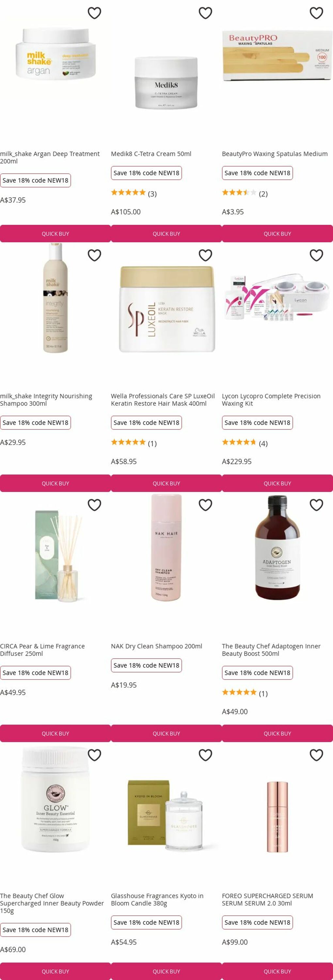This screenshot has height=980, width=333.
Task: Favorite the CIRCA Pear & Lime Diffuser
Action: pos(94,505)
